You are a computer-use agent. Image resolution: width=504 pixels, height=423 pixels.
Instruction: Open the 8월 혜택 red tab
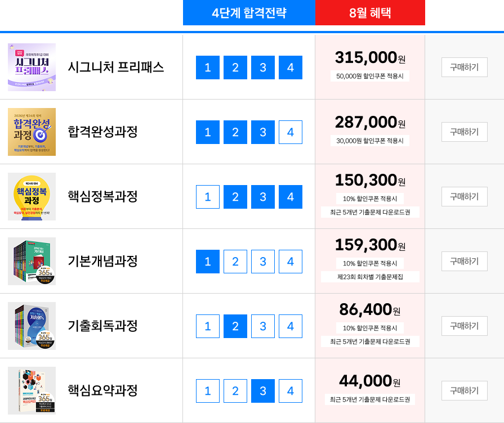[x=370, y=12]
